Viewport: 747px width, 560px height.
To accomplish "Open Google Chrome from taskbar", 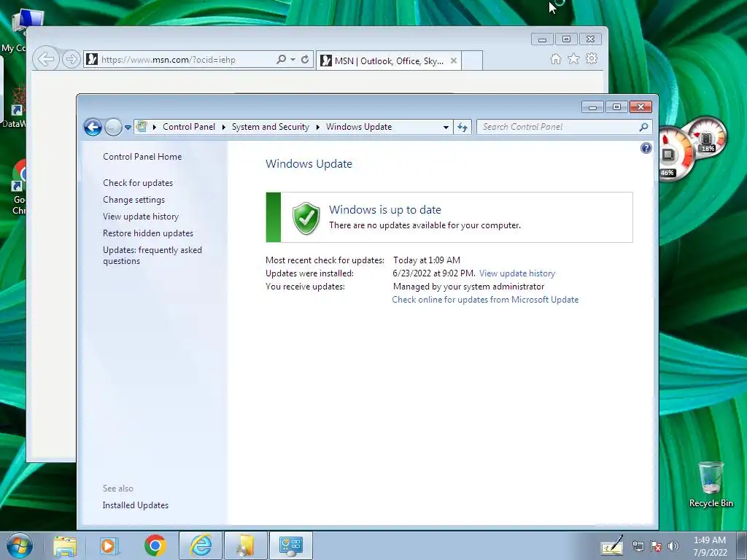I will pos(155,545).
